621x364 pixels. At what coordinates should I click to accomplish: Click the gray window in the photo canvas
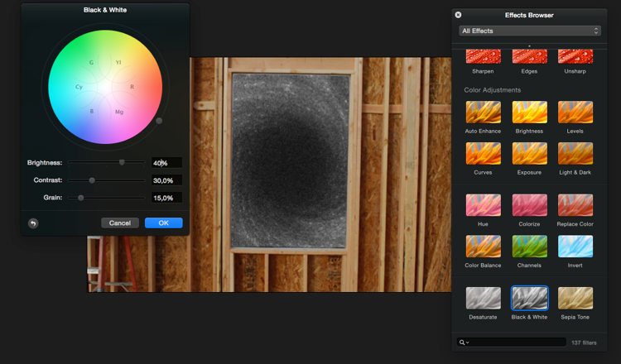pyautogui.click(x=291, y=160)
